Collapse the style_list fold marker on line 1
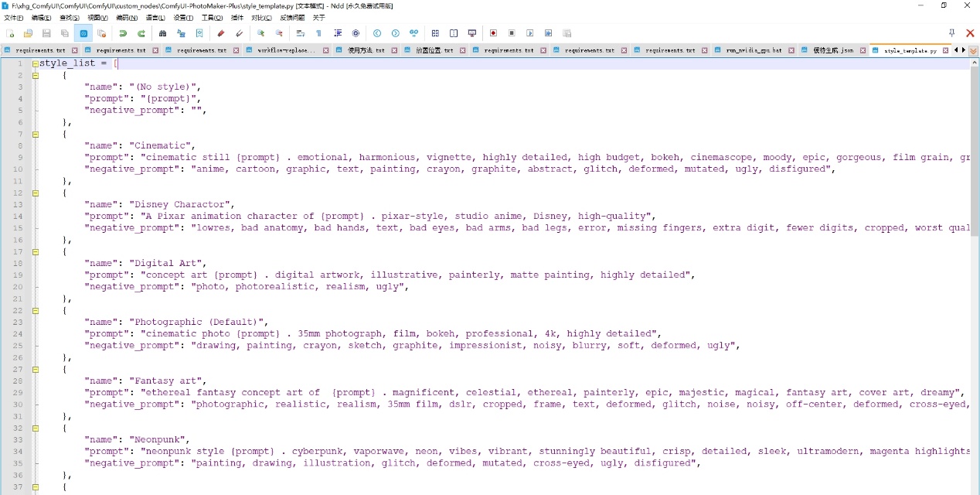 click(36, 63)
